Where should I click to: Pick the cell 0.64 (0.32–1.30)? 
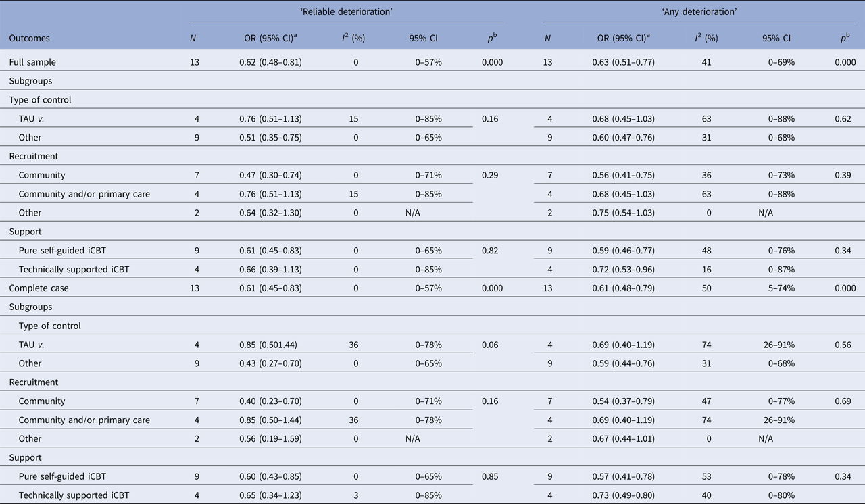pyautogui.click(x=270, y=213)
